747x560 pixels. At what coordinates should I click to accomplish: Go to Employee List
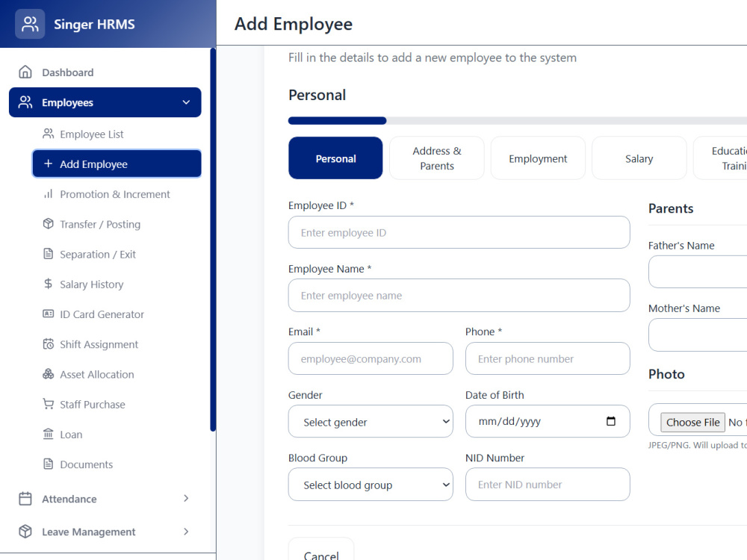117,134
